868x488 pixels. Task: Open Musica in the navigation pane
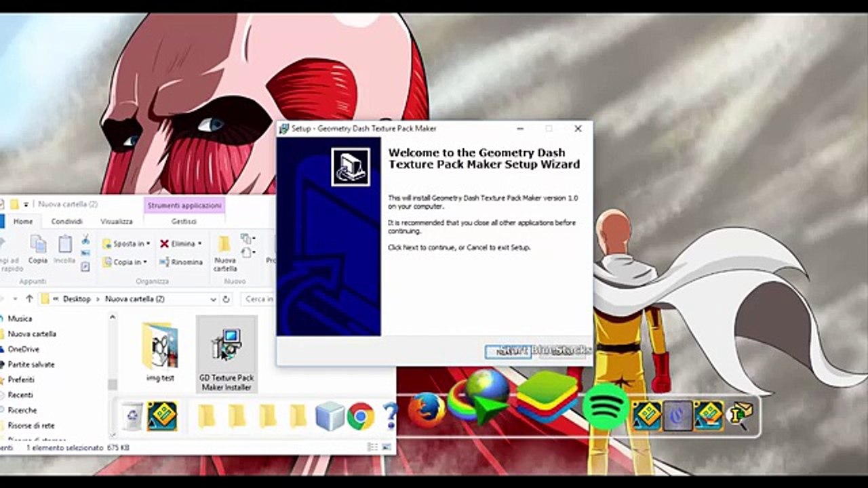(x=20, y=319)
